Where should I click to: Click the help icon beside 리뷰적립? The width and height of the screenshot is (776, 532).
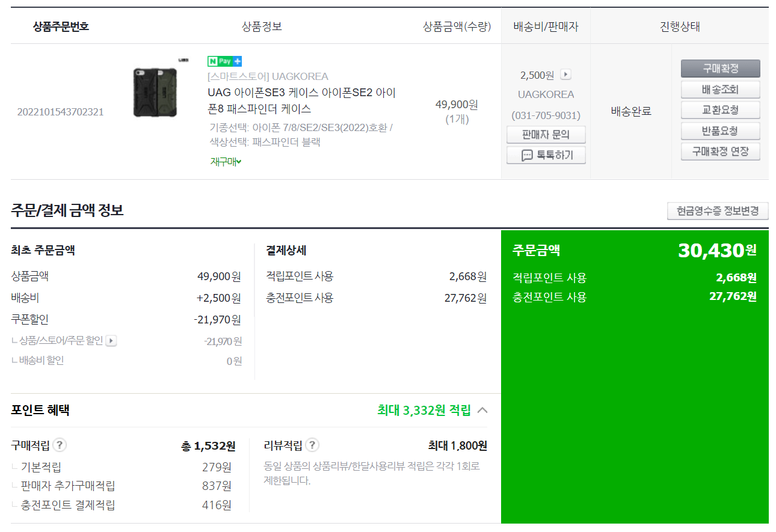(x=312, y=445)
